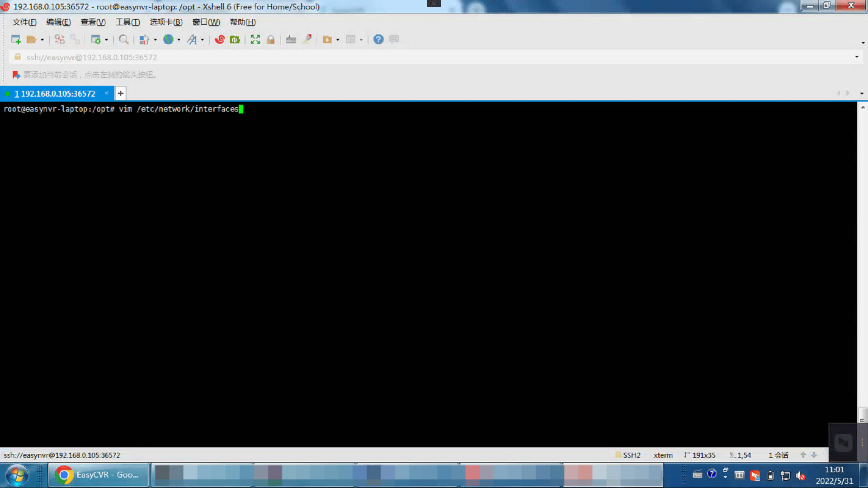The width and height of the screenshot is (868, 488).
Task: Select the 192.168.0.105:36572 session tab
Action: click(55, 94)
